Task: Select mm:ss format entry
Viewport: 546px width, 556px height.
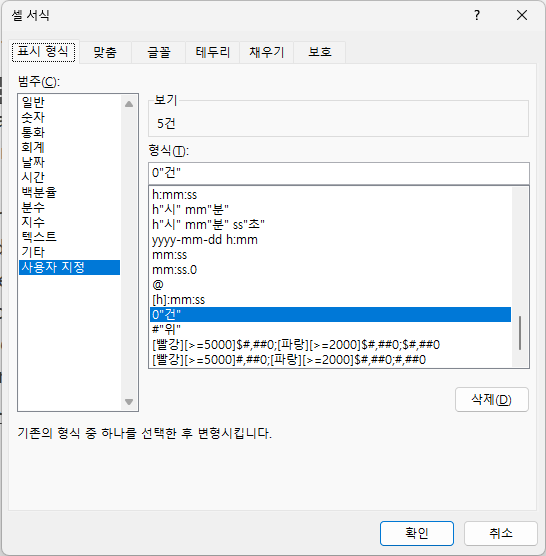Action: (x=330, y=255)
